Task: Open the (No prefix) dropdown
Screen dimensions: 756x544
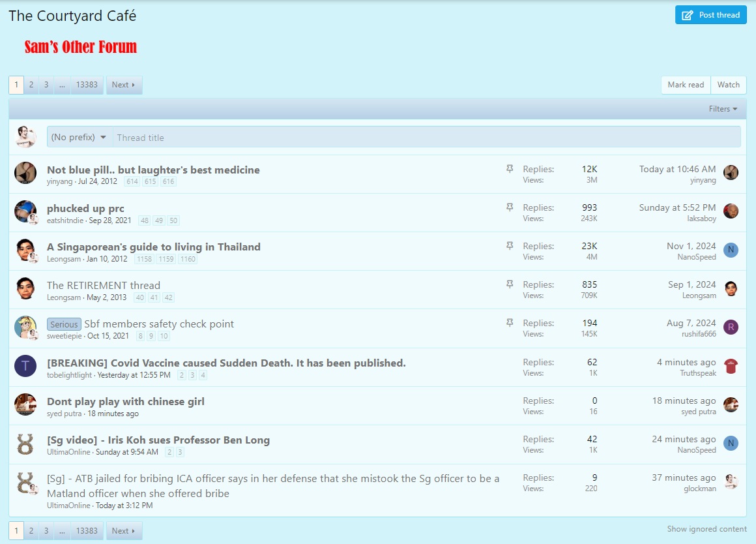Action: coord(79,137)
